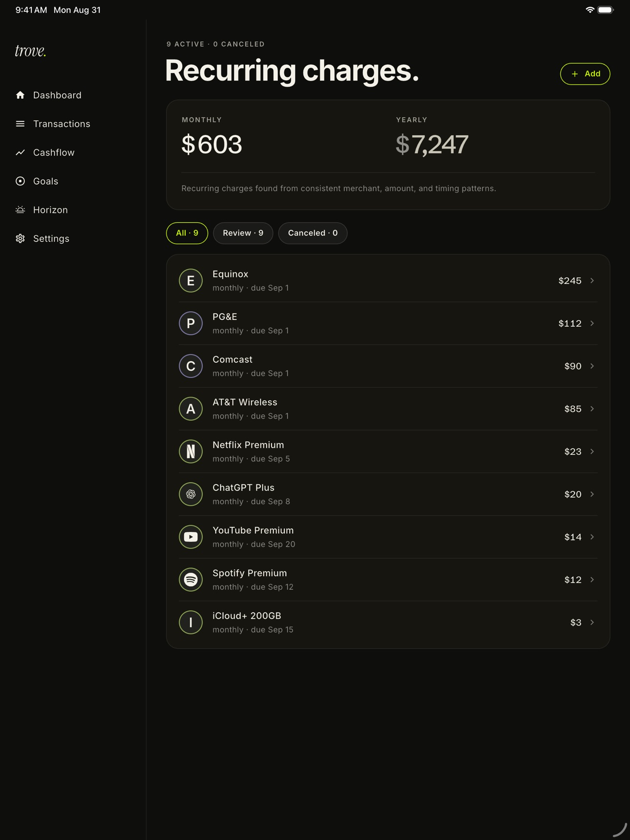The image size is (630, 840).
Task: Expand iCloud+ 200GB row chevron
Action: click(592, 623)
